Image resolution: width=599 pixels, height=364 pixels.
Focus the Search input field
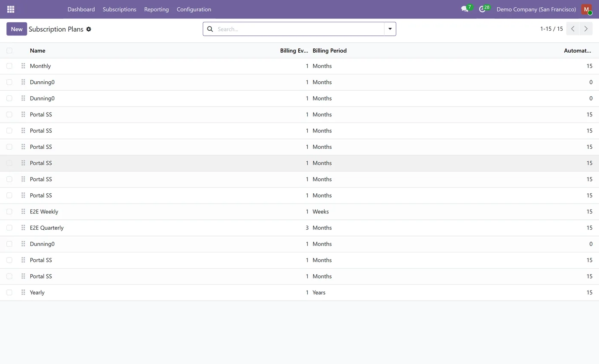(x=299, y=29)
